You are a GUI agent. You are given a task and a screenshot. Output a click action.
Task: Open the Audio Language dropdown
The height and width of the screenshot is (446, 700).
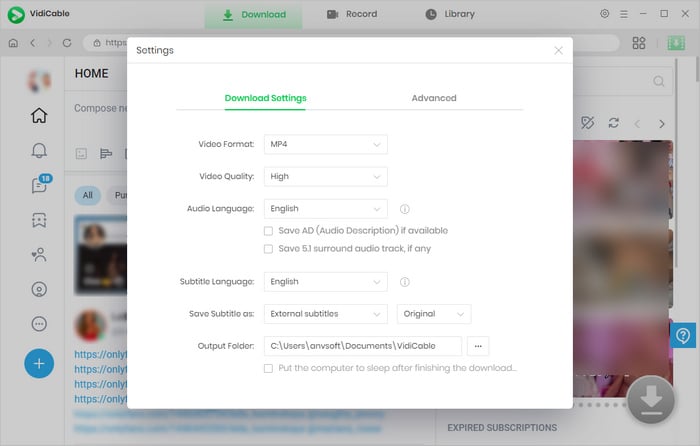tap(325, 208)
